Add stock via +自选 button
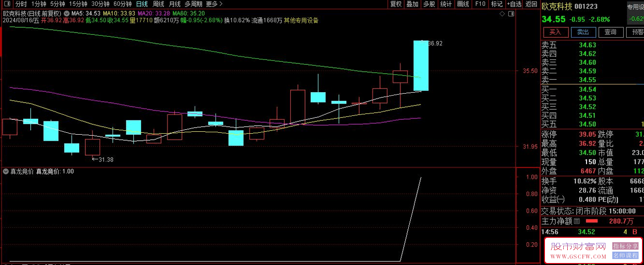The height and width of the screenshot is (265, 644). click(514, 4)
